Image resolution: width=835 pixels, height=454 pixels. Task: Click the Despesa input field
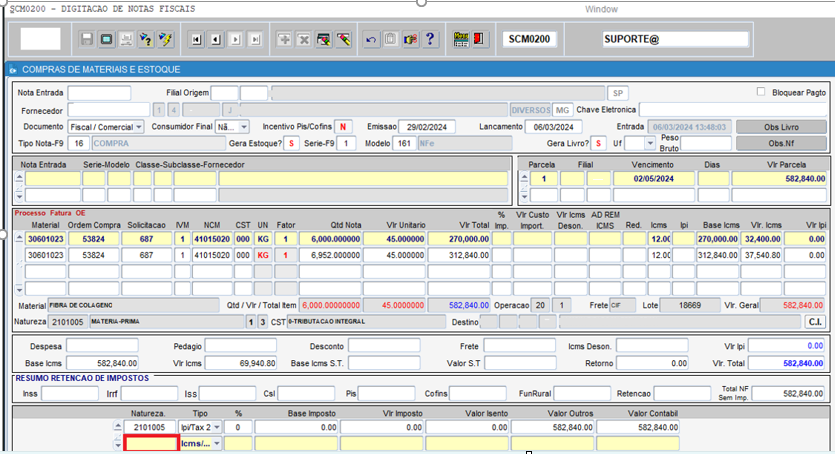[102, 346]
